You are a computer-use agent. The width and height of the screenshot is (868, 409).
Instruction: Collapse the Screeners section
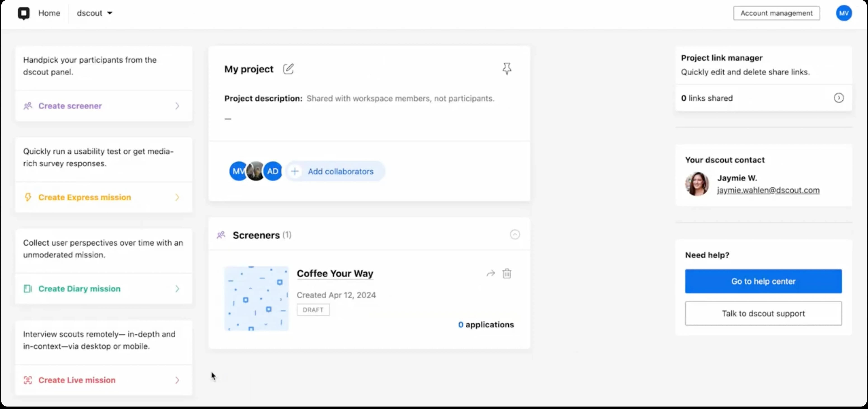tap(514, 234)
